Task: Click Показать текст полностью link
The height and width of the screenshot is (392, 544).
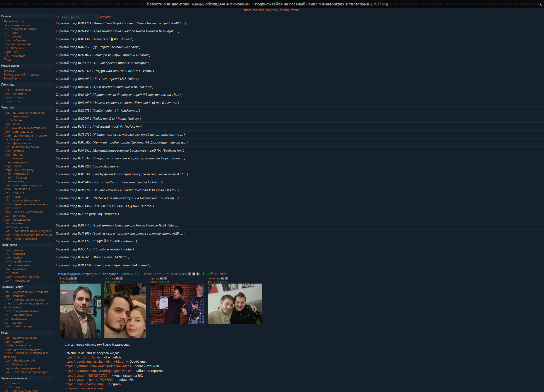Action: (84, 388)
